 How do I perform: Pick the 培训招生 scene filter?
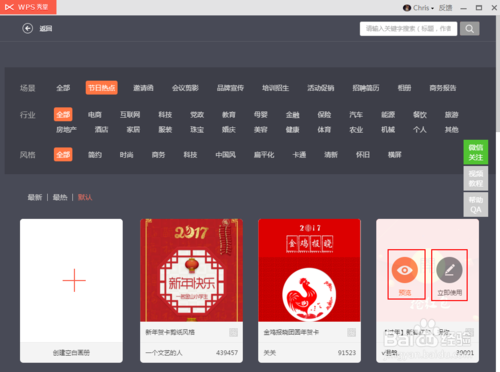tap(275, 88)
